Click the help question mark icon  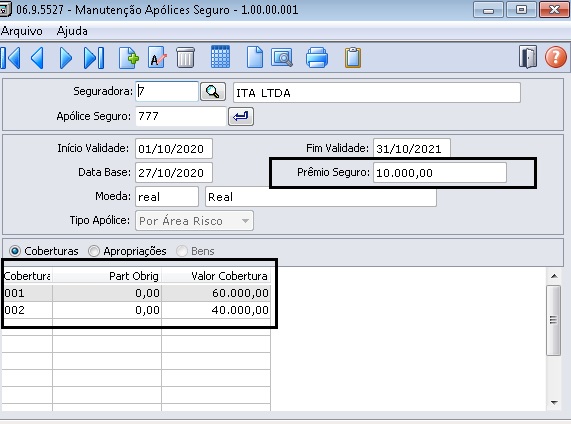(556, 57)
